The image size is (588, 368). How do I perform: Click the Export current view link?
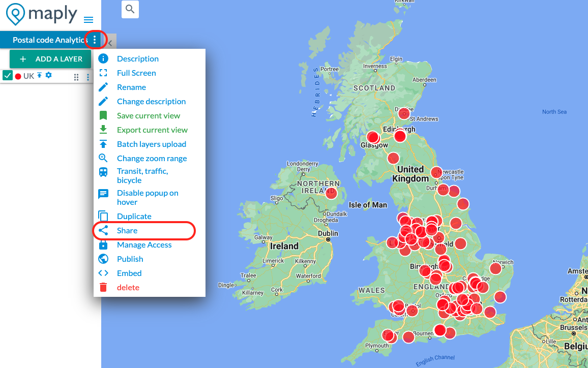pos(152,130)
